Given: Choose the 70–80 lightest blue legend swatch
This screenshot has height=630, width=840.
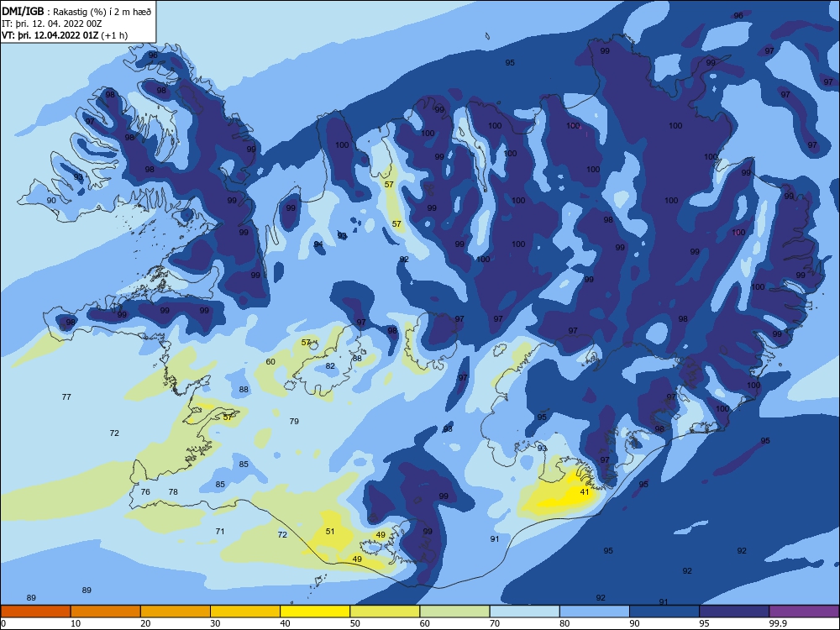Looking at the screenshot, I should 524,612.
